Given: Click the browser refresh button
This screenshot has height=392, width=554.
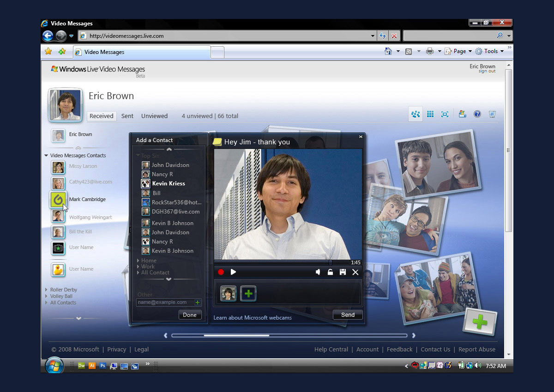Looking at the screenshot, I should click(382, 36).
